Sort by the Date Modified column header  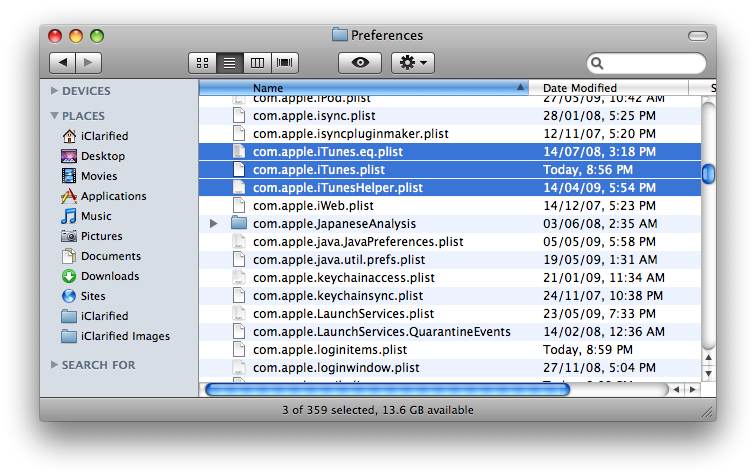tap(608, 88)
